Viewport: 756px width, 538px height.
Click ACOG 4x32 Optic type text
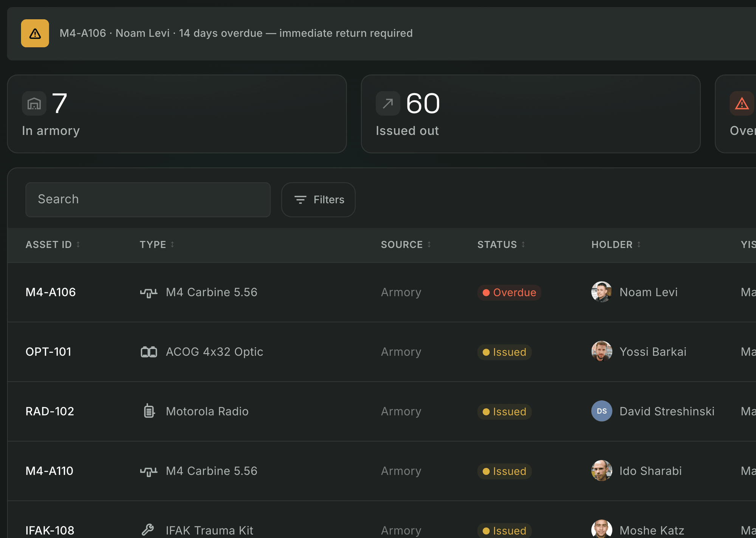(x=214, y=352)
